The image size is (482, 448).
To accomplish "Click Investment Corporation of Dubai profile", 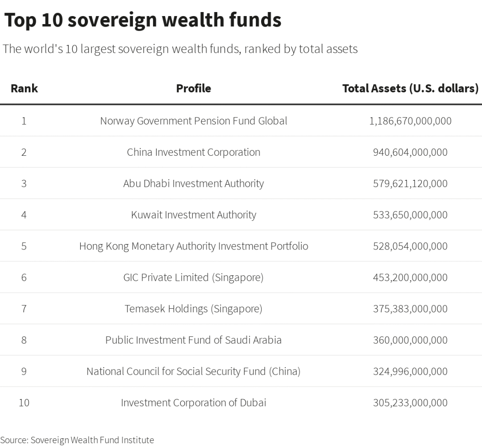I will (193, 402).
